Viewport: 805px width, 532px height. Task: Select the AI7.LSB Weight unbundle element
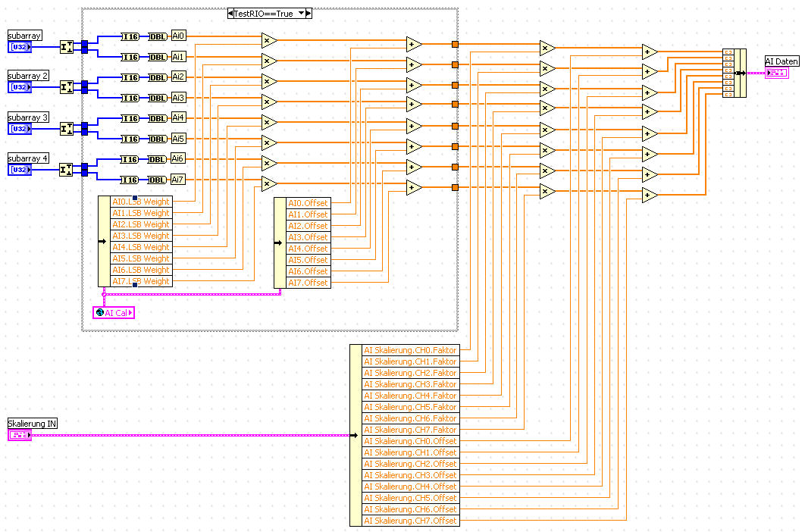(141, 281)
